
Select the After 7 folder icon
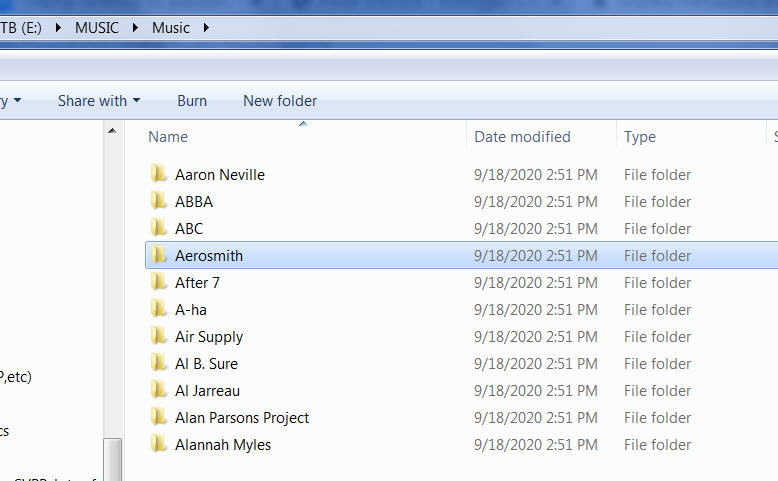(158, 282)
